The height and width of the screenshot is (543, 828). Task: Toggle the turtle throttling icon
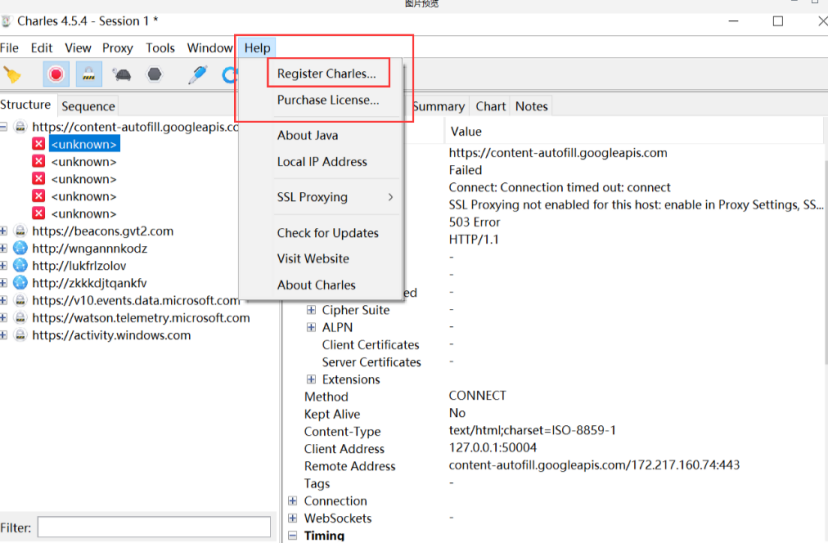pyautogui.click(x=122, y=74)
